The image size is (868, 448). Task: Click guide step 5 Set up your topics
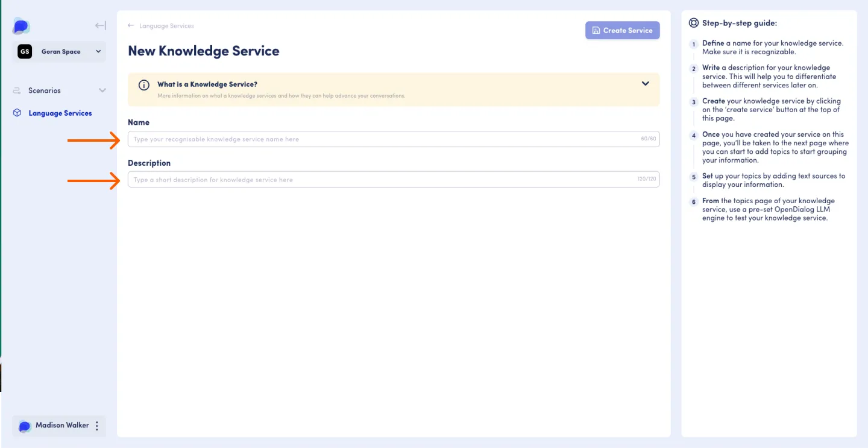pyautogui.click(x=773, y=180)
